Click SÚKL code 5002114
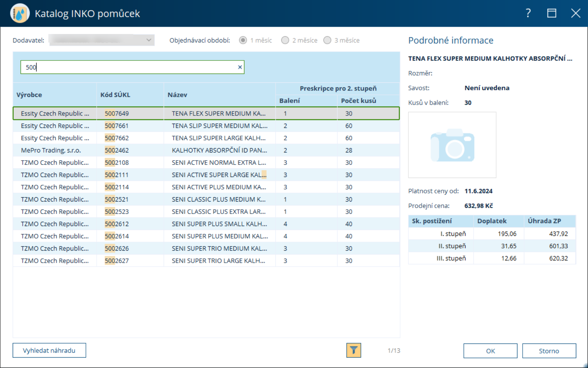Screen dimensions: 588x368 click(117, 187)
